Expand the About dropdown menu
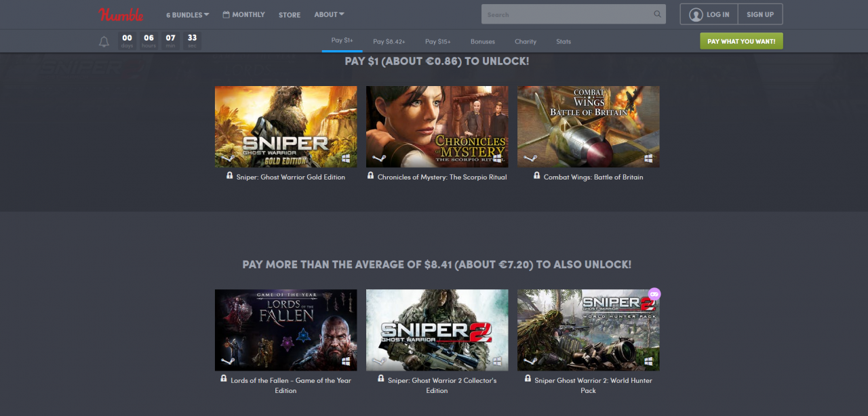868x416 pixels. point(330,14)
